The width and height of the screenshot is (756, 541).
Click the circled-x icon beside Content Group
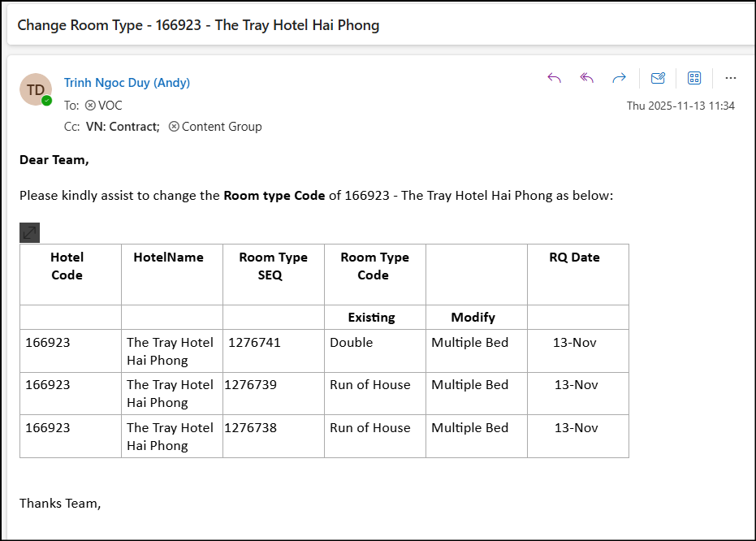[x=174, y=127]
